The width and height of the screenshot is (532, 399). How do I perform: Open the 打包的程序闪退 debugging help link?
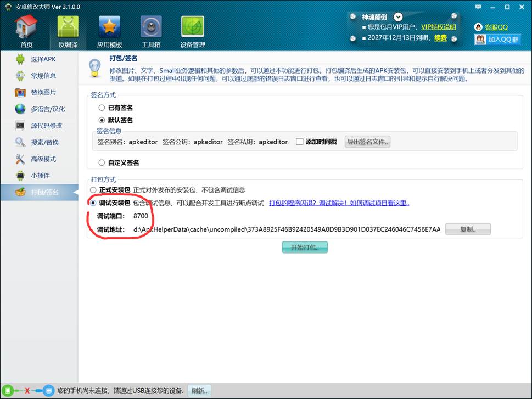point(339,203)
